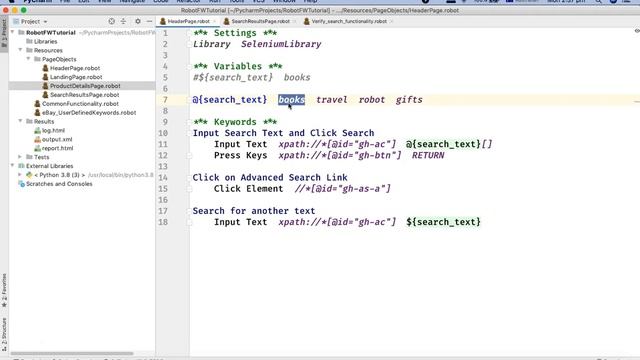This screenshot has width=640, height=360.
Task: Click 'robot' in the search_text list
Action: [371, 100]
